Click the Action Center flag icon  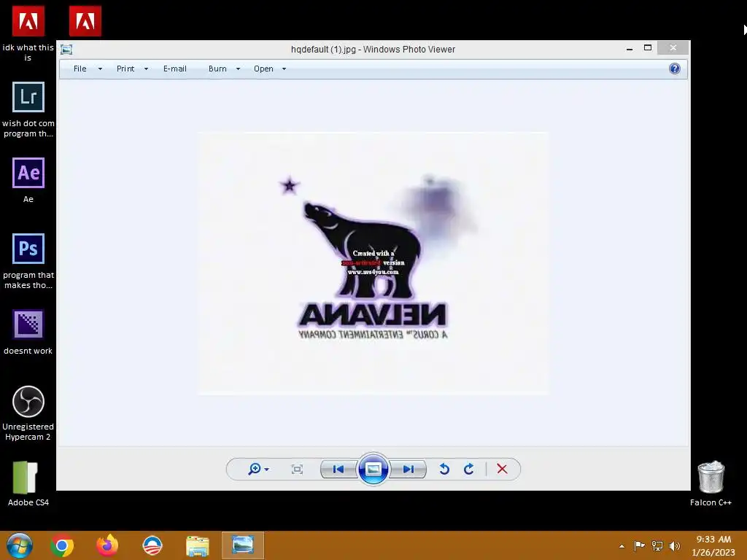[639, 545]
